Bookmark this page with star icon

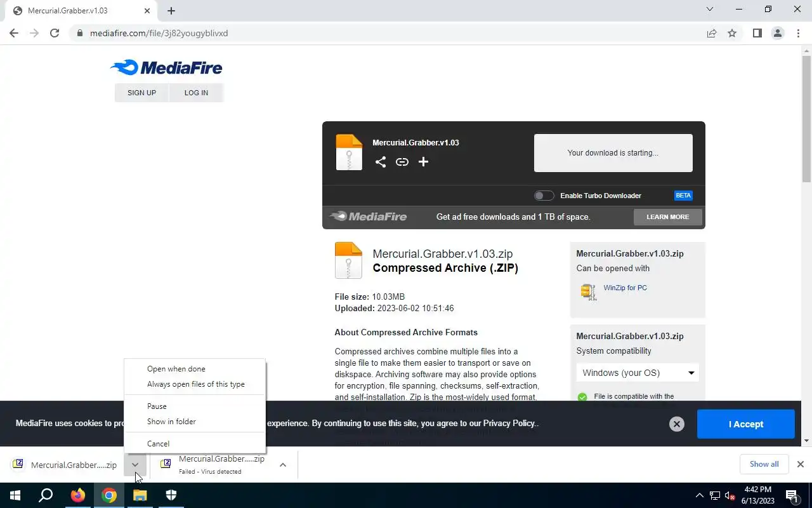tap(732, 33)
